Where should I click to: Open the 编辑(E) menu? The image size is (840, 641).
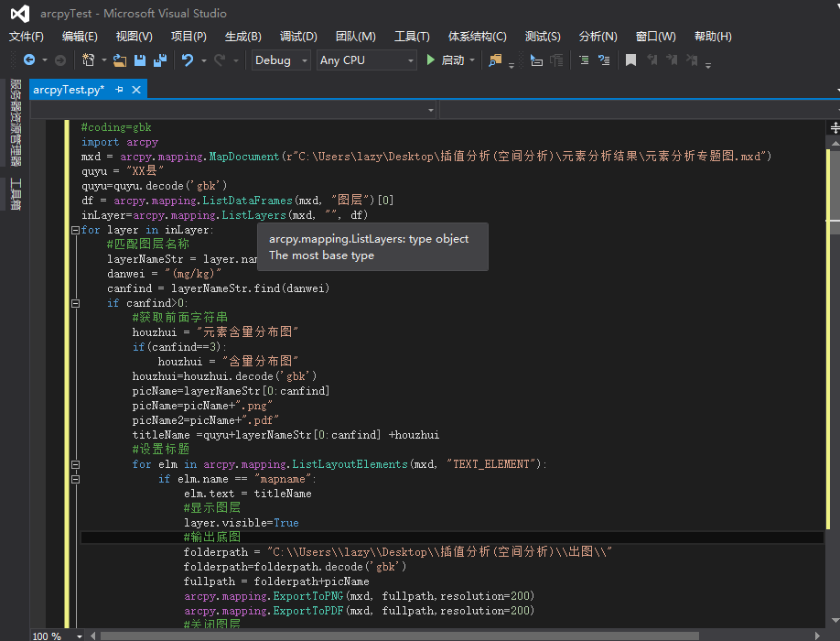(x=80, y=37)
